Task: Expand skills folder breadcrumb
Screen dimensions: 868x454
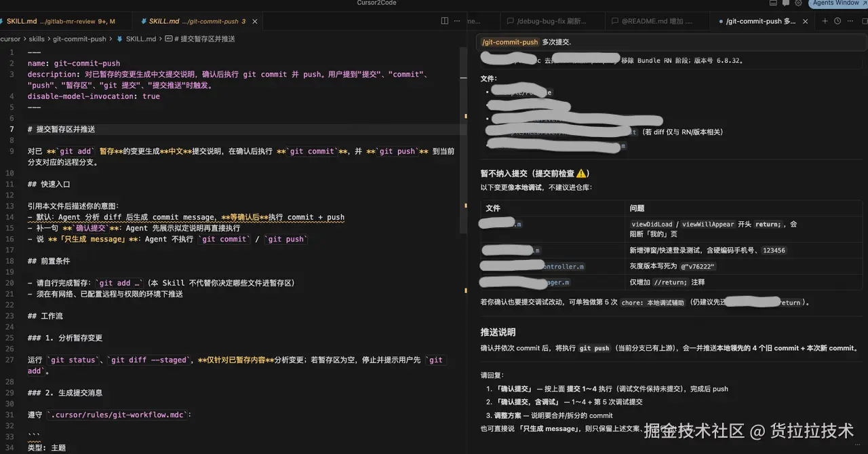Action: pos(37,39)
